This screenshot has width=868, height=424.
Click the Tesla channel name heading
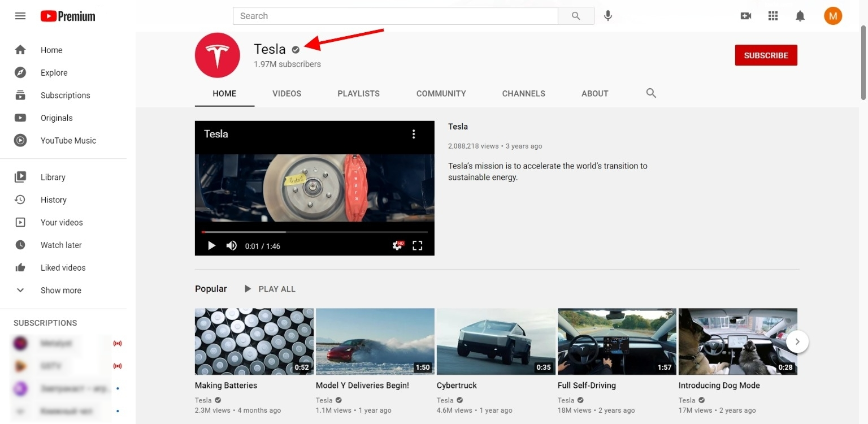[x=270, y=49]
